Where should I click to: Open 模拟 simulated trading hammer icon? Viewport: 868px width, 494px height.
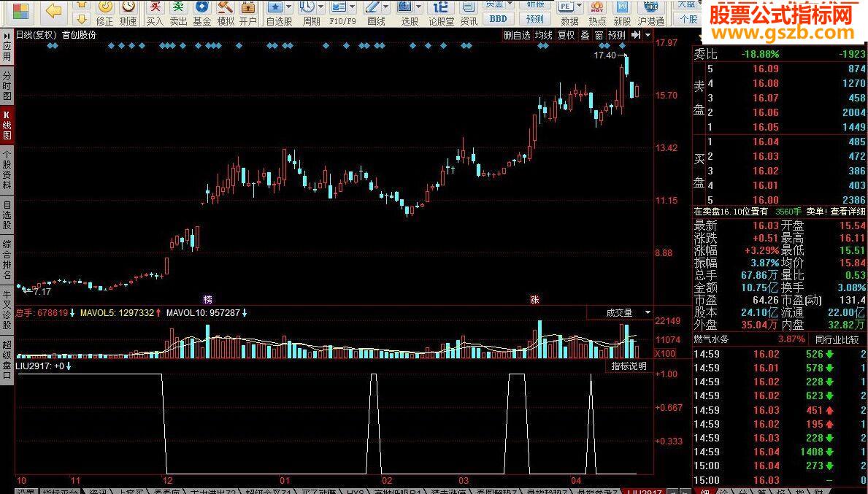coord(226,13)
